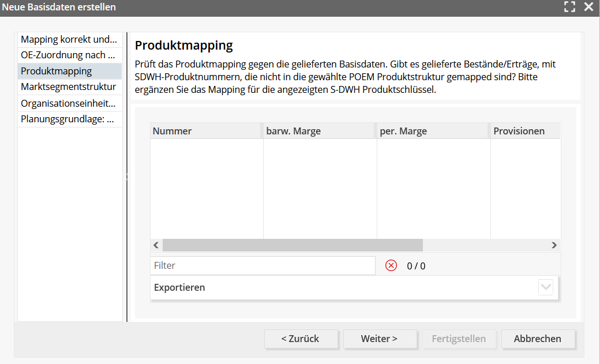
Task: Clear the filter with the red X icon
Action: tap(391, 265)
